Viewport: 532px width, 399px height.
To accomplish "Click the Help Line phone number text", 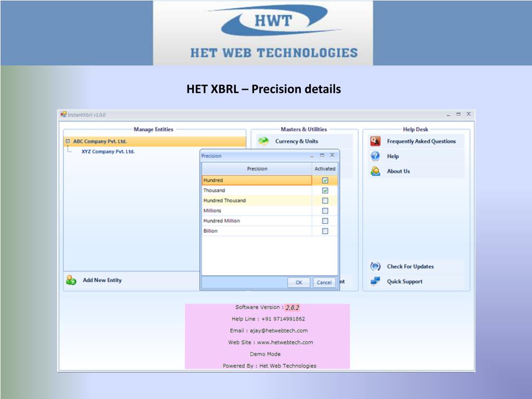I will click(283, 319).
